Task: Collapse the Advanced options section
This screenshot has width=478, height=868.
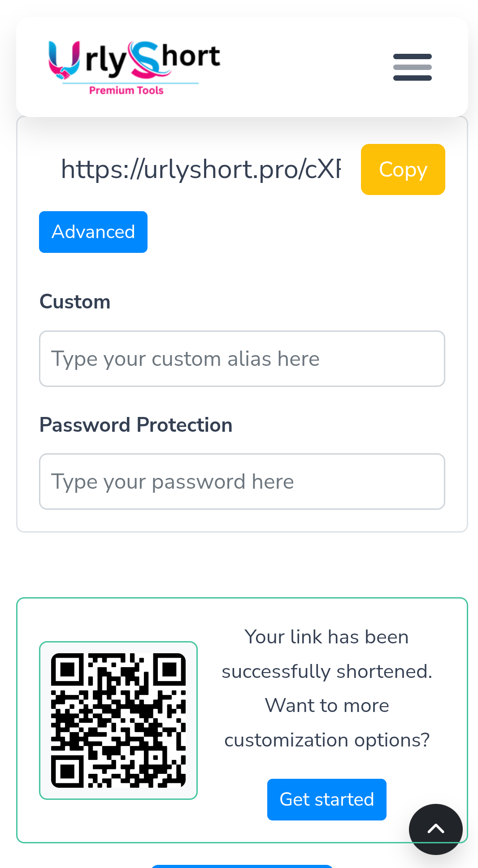Action: [93, 232]
